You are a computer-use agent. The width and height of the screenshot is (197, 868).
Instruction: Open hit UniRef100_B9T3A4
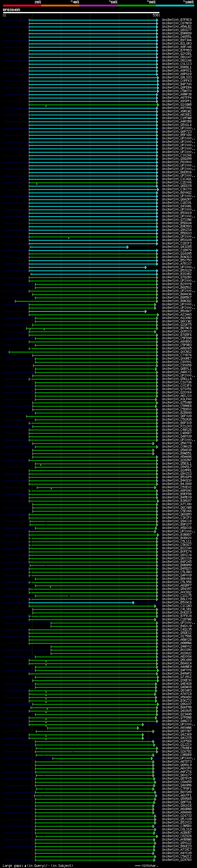177,40
